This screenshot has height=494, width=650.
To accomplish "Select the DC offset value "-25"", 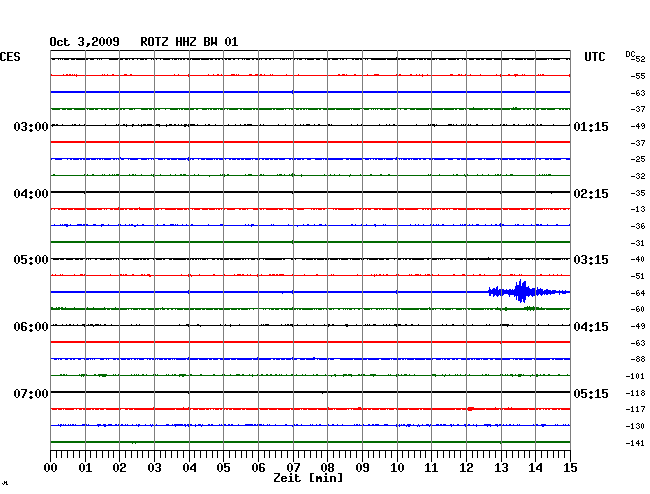I will [638, 159].
